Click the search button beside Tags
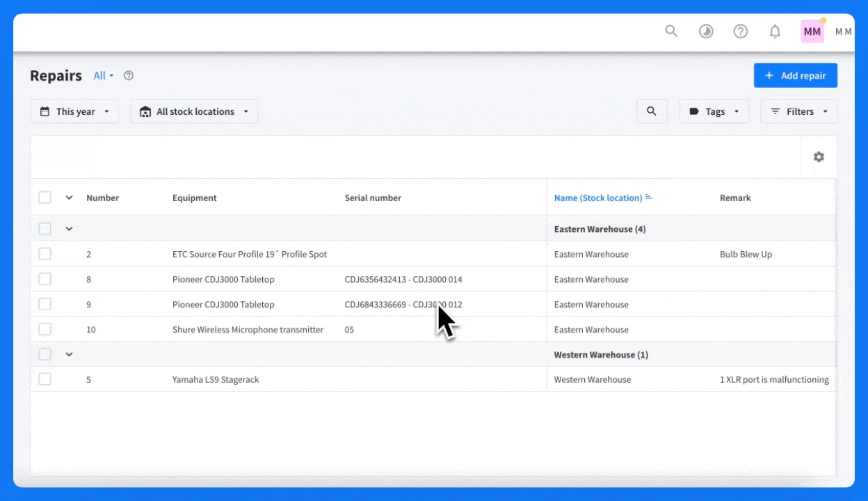This screenshot has width=868, height=501. 652,111
